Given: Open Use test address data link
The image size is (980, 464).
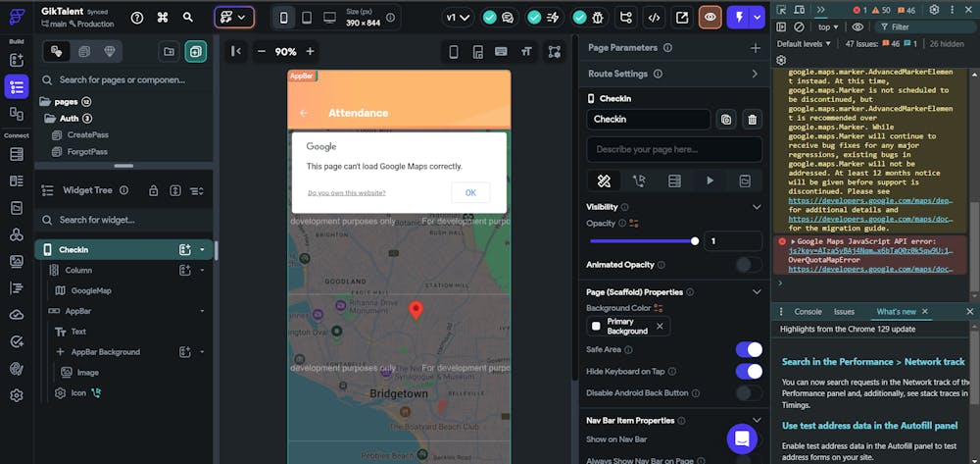Looking at the screenshot, I should click(870, 425).
